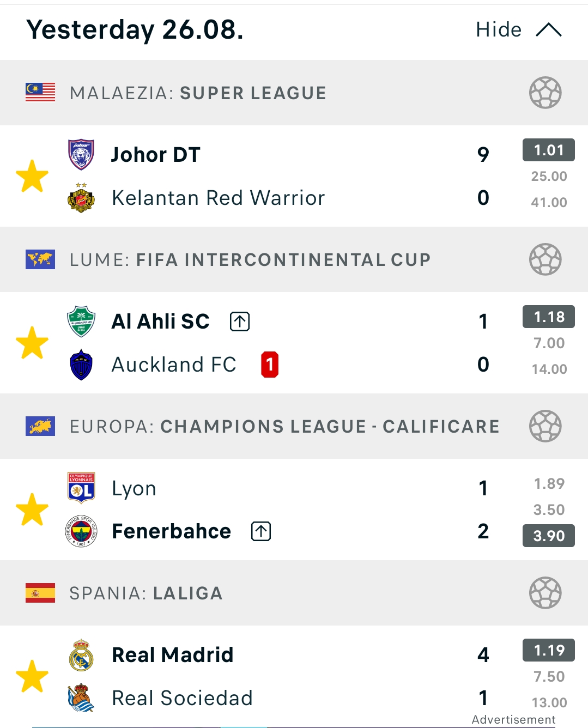This screenshot has height=728, width=588.
Task: Click the soccer ball icon beside Malaezia Super League
Action: tap(545, 93)
